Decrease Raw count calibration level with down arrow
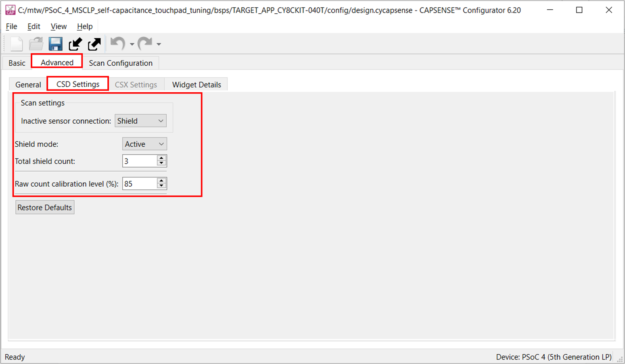This screenshot has height=364, width=625. pos(161,186)
